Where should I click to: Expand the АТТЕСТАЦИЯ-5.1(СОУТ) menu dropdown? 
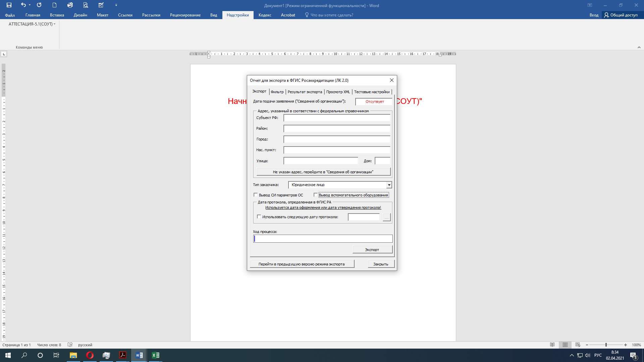pos(32,24)
